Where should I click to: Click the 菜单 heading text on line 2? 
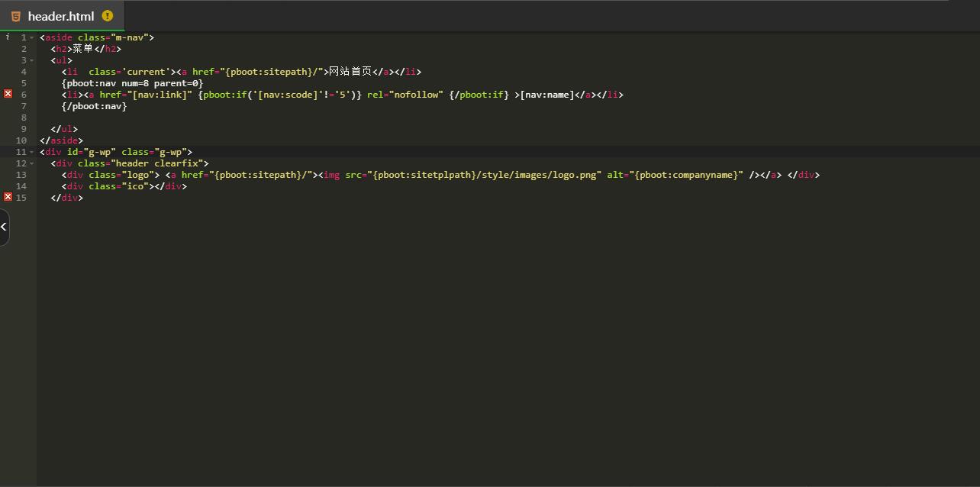pos(82,49)
